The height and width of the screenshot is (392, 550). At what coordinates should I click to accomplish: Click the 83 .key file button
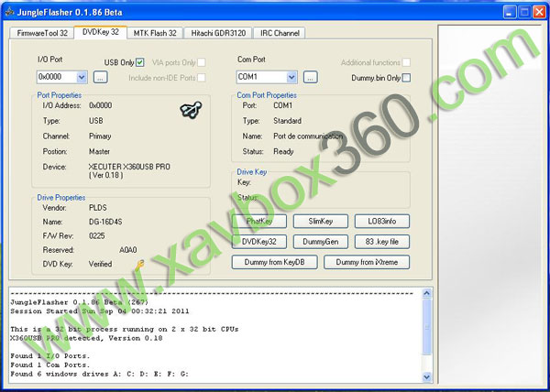pyautogui.click(x=382, y=242)
